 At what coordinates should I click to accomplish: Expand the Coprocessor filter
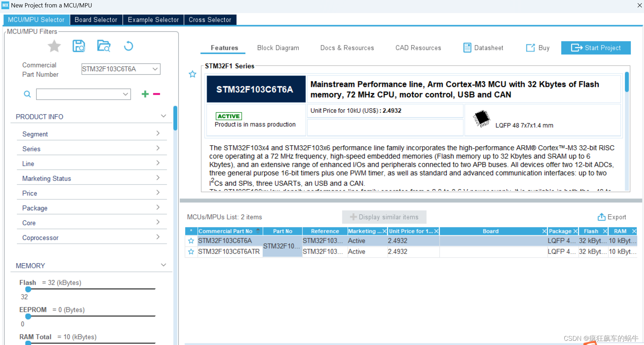(x=158, y=237)
